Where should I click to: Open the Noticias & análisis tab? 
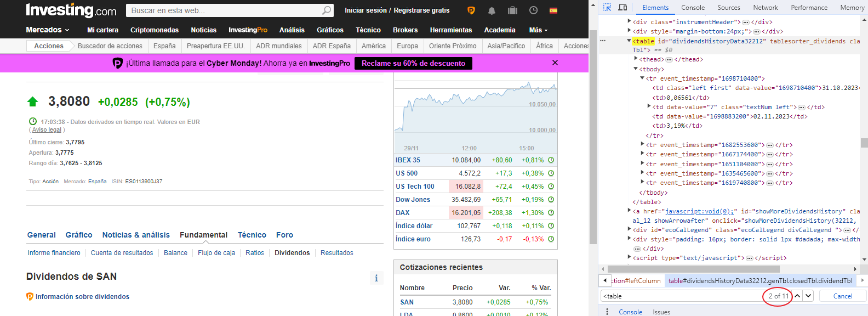coord(136,235)
